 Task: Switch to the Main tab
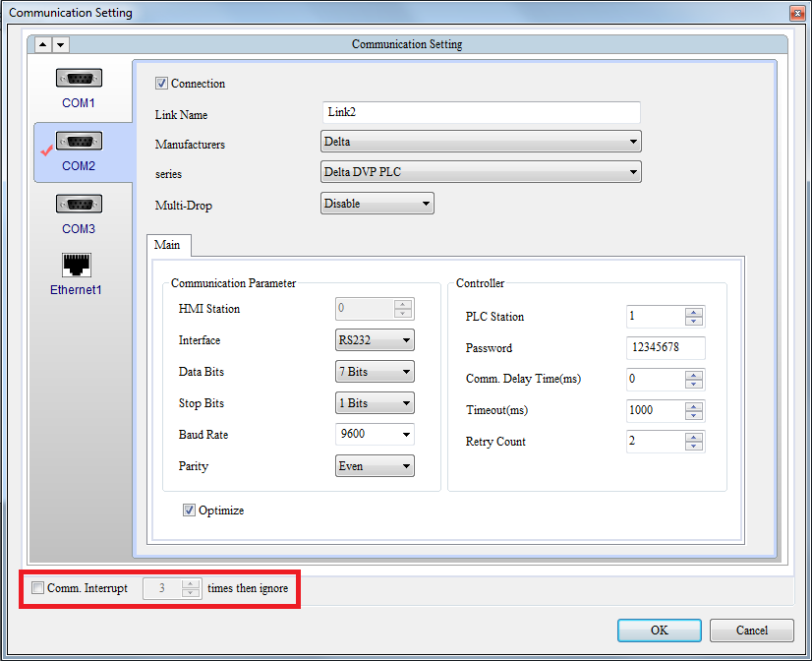point(168,245)
